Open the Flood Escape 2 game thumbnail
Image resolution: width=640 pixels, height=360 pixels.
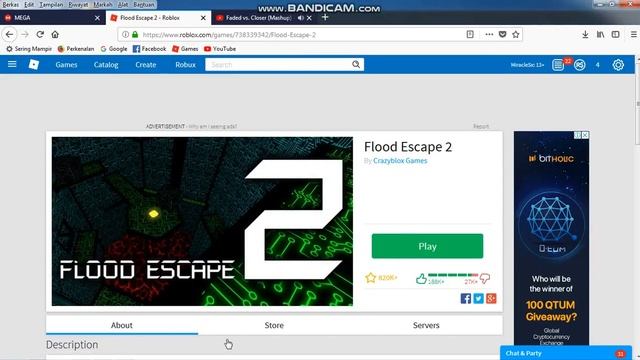(x=202, y=221)
